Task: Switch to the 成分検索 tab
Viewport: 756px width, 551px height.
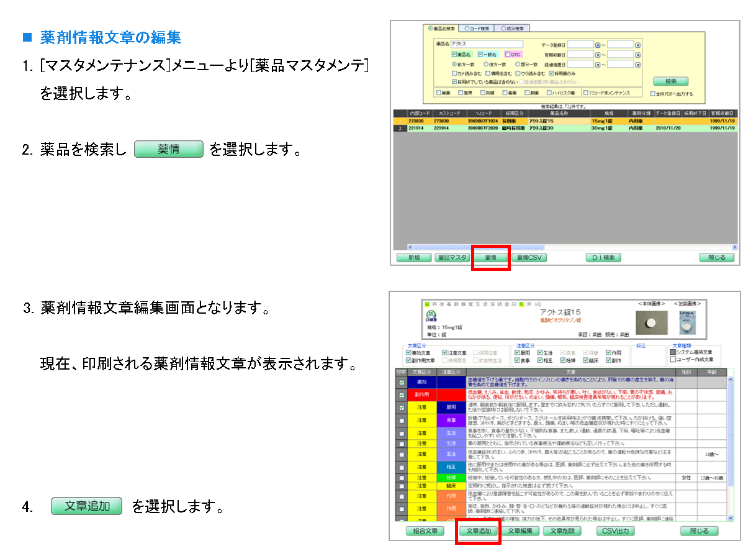Action: [x=511, y=29]
